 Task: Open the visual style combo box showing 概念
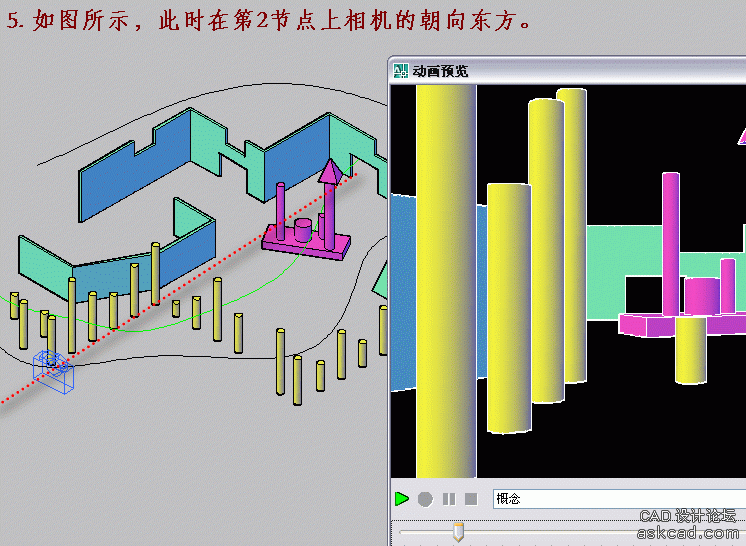(x=619, y=498)
